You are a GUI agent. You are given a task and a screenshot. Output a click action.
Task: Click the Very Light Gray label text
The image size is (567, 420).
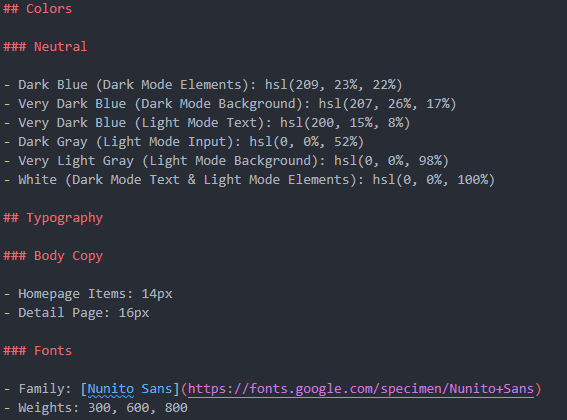pyautogui.click(x=76, y=161)
